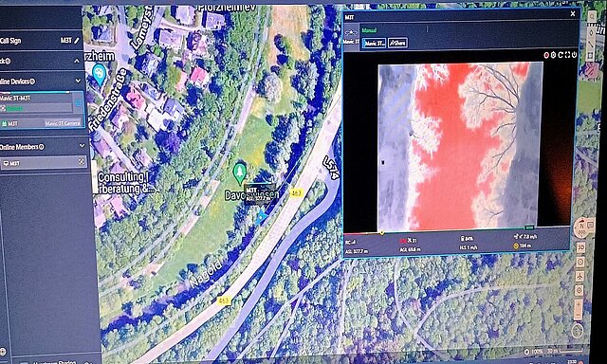Viewport: 607px width, 364px height.
Task: Expand the livestream to fullscreen
Action: [567, 55]
